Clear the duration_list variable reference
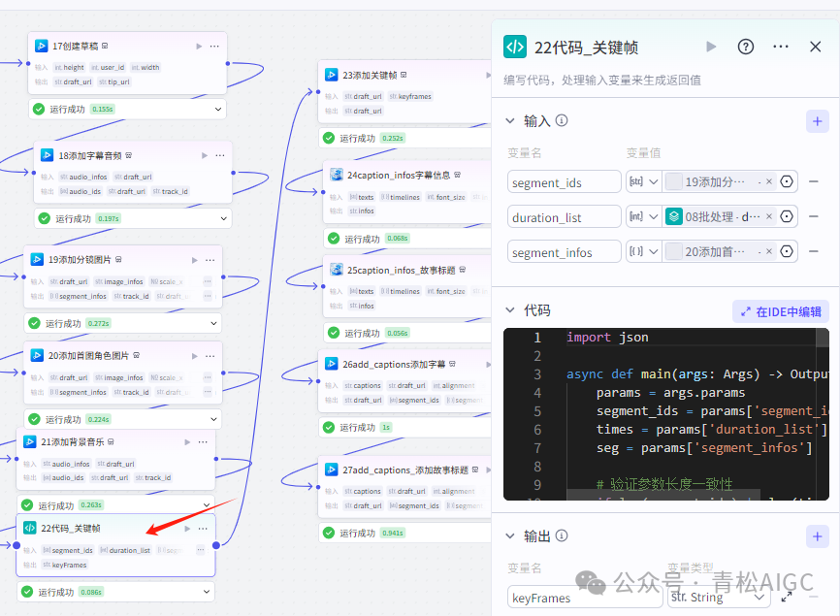 770,217
